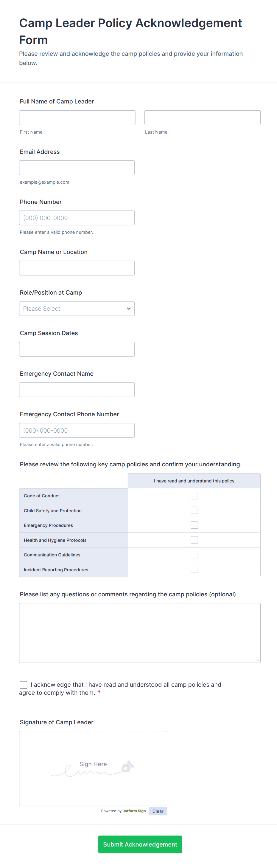Focus the Email Address field
277x868 pixels.
[77, 168]
